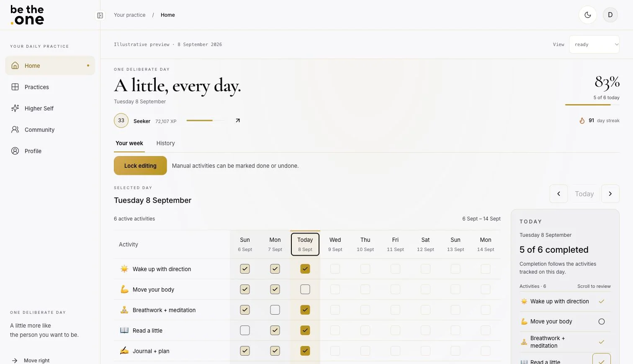Check Move your body for Today

click(x=305, y=290)
